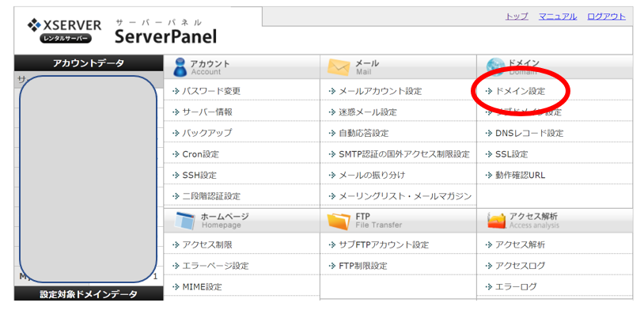Open 二段階認証設定
Viewport: 644px width, 314px height.
click(211, 196)
